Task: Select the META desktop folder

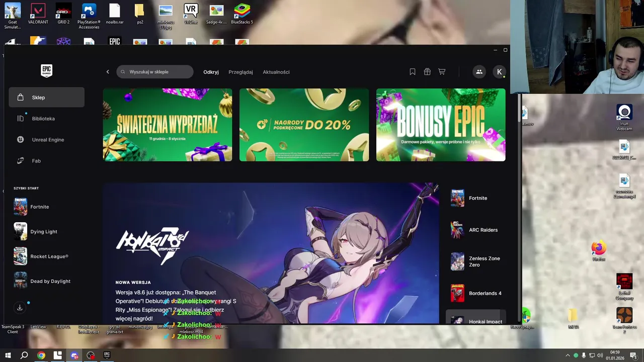Action: [x=573, y=319]
